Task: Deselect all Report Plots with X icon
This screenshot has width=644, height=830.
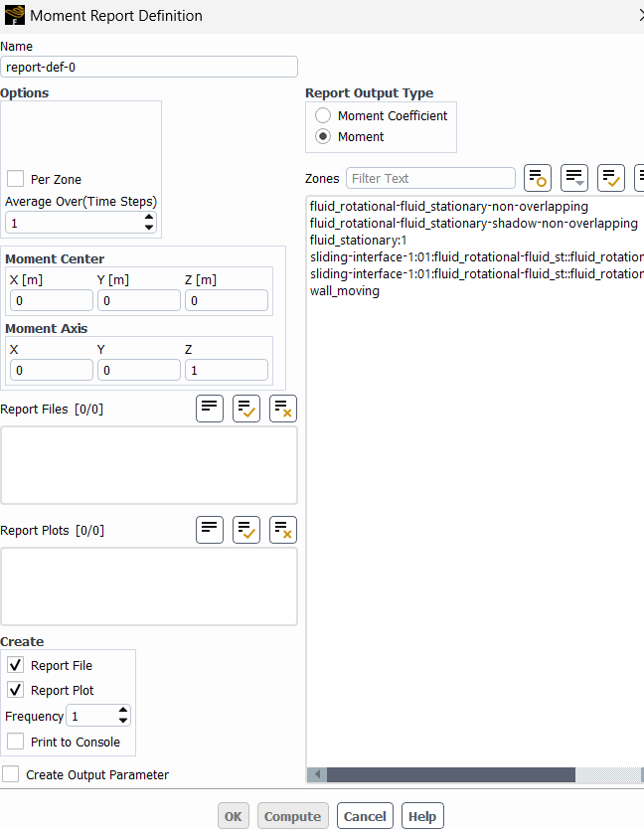Action: [283, 530]
